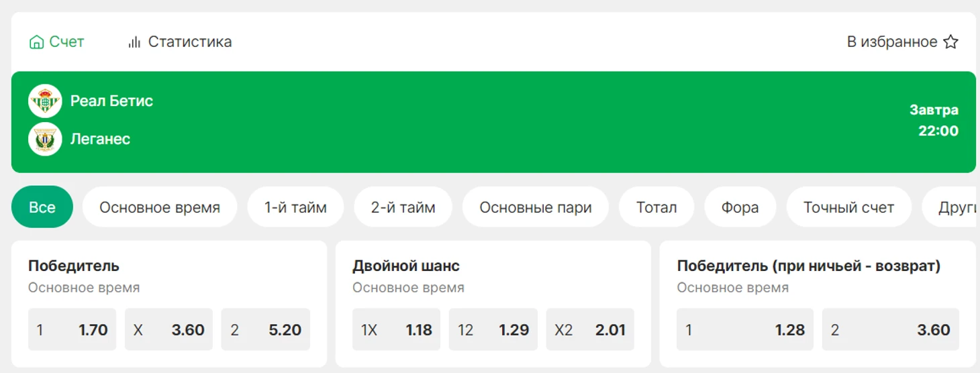This screenshot has height=373, width=980.
Task: Pick draw-no-bet option 1 at 1.28
Action: (x=745, y=329)
